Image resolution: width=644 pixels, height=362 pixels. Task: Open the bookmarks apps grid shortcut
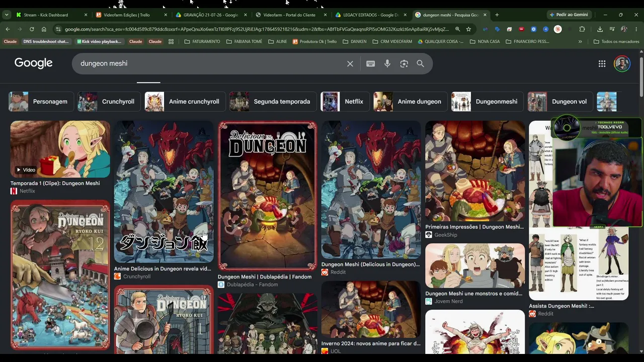[x=171, y=42]
